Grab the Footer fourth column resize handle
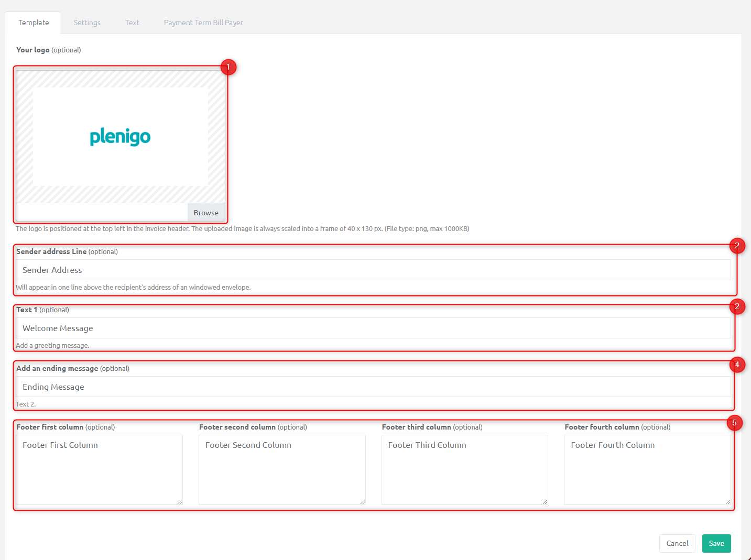This screenshot has height=560, width=751. tap(727, 501)
